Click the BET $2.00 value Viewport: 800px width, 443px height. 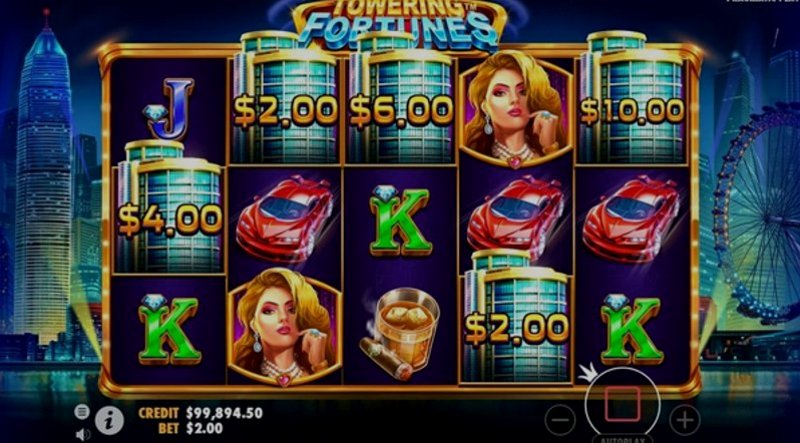[x=204, y=428]
